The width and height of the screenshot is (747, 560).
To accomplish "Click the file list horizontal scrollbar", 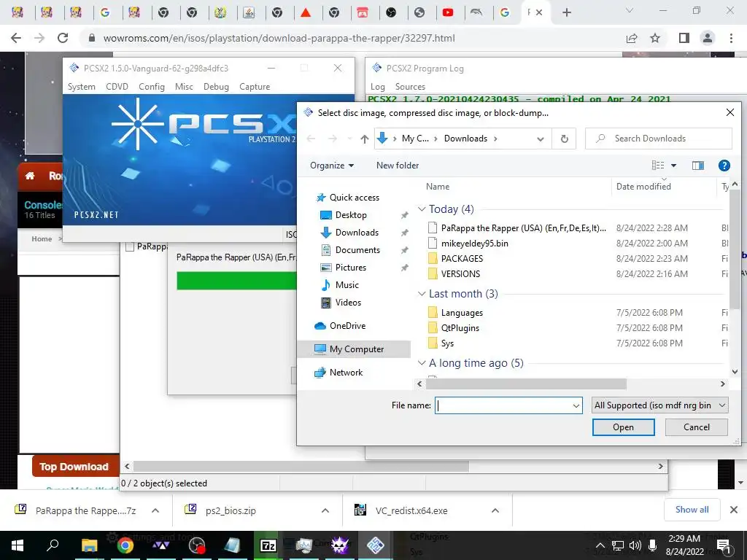I will click(x=526, y=384).
